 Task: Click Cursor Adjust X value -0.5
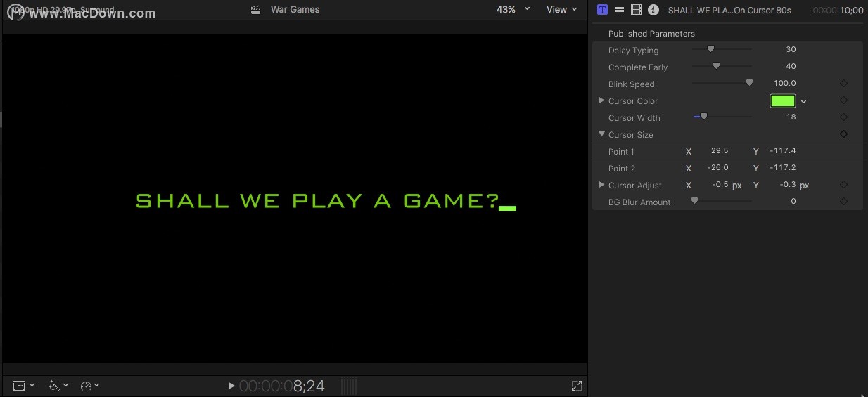[720, 185]
